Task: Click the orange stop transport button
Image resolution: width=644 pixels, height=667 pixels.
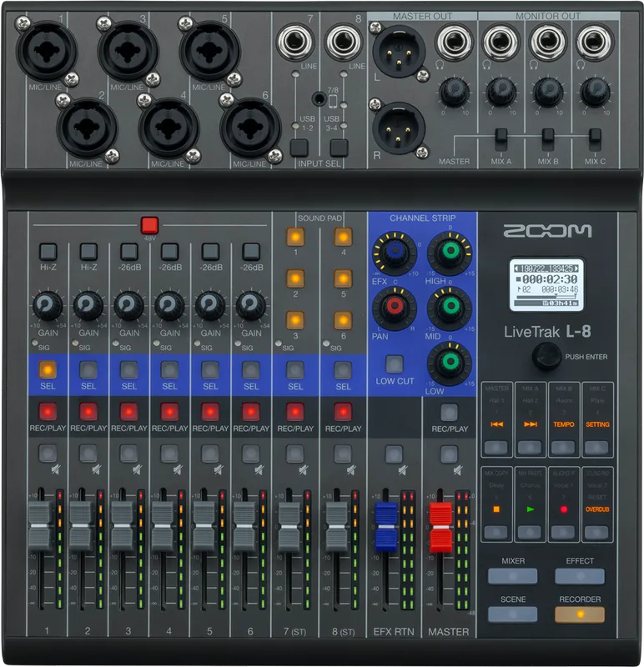Action: (x=496, y=532)
